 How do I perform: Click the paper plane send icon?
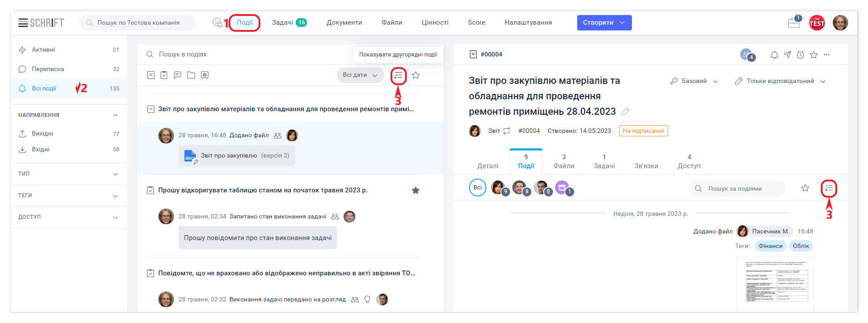(787, 55)
